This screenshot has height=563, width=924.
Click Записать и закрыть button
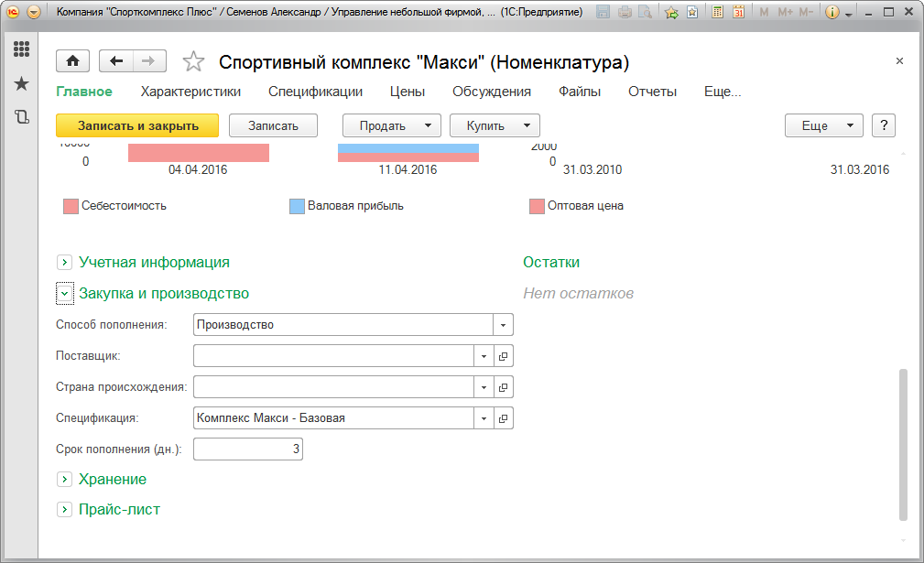coord(137,125)
